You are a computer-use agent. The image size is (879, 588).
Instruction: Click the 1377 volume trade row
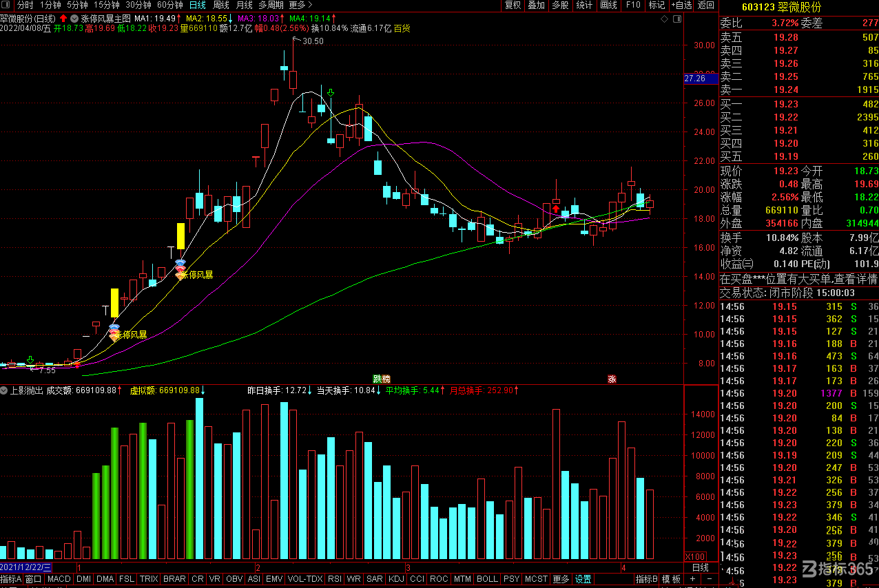coord(799,393)
